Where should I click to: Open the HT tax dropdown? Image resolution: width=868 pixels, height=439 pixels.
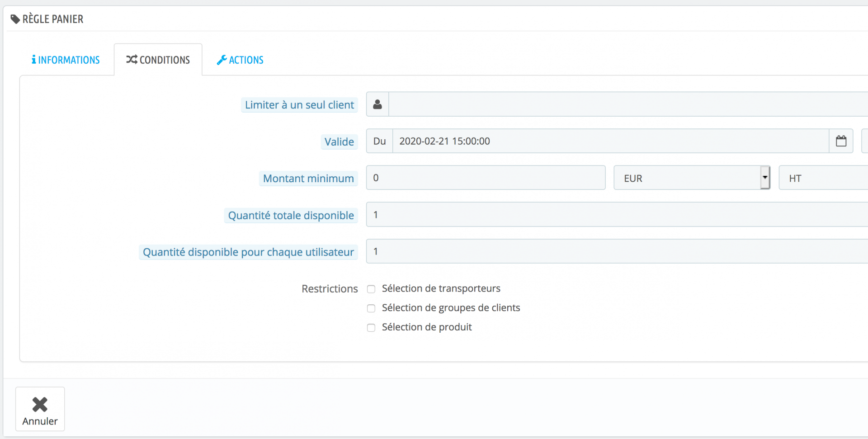[823, 178]
